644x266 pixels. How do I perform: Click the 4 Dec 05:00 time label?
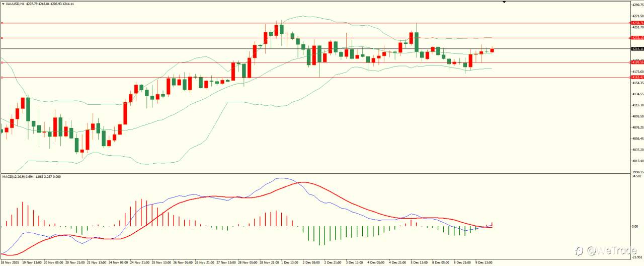tap(377, 262)
